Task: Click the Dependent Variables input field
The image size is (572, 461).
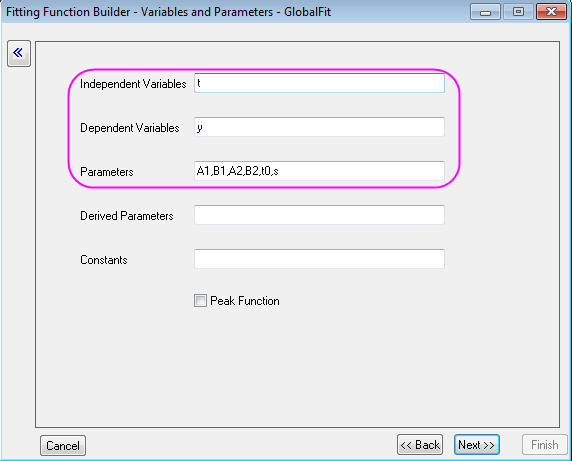Action: (319, 127)
